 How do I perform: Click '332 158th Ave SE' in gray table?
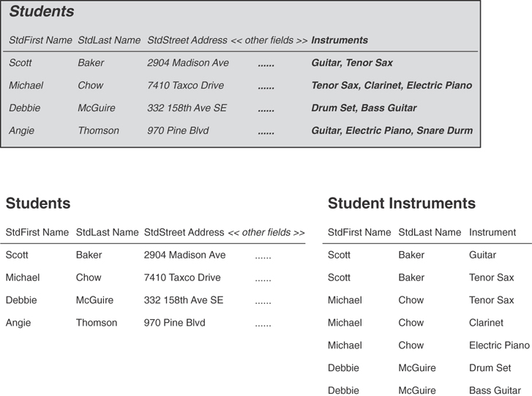[187, 108]
